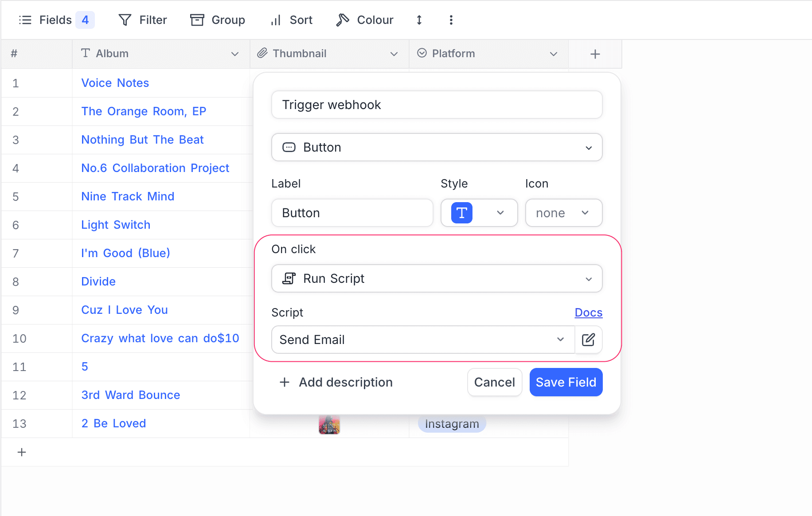Open the Filter funnel tool

coord(143,20)
